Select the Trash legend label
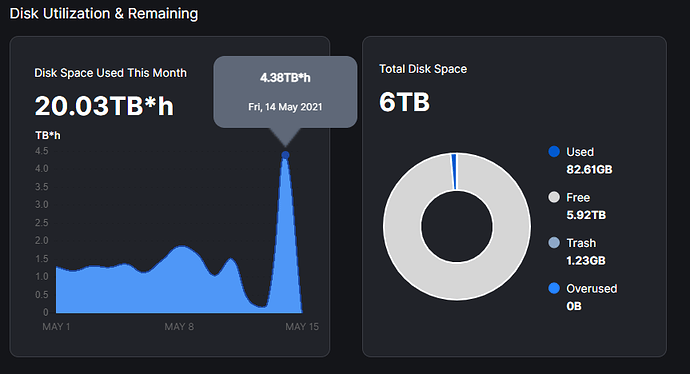This screenshot has width=690, height=374. click(581, 243)
